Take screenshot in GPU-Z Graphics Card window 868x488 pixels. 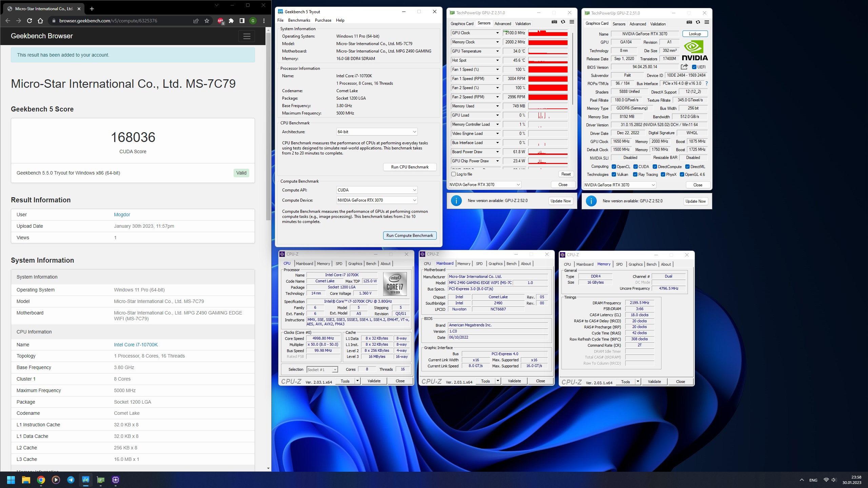coord(689,22)
